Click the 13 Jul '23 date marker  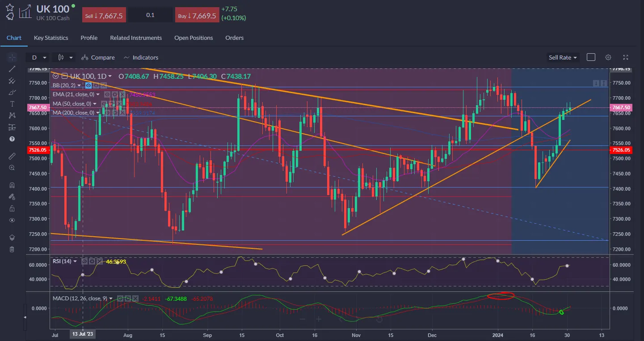pyautogui.click(x=83, y=334)
